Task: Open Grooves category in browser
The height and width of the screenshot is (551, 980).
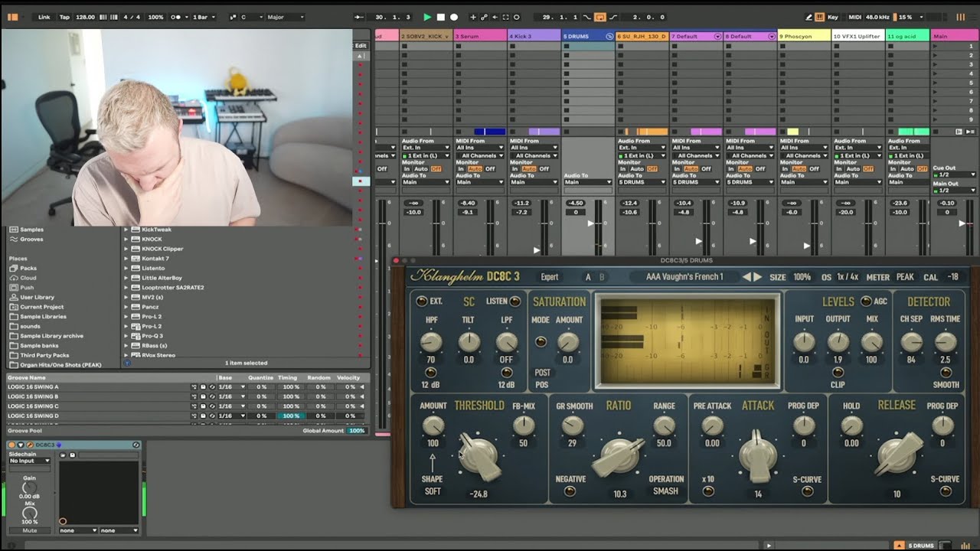Action: [31, 240]
